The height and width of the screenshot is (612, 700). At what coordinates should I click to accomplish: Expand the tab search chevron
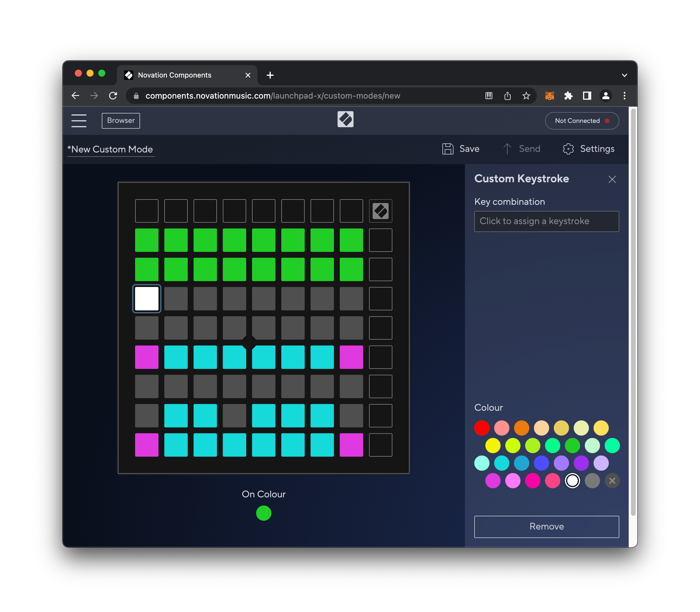624,75
